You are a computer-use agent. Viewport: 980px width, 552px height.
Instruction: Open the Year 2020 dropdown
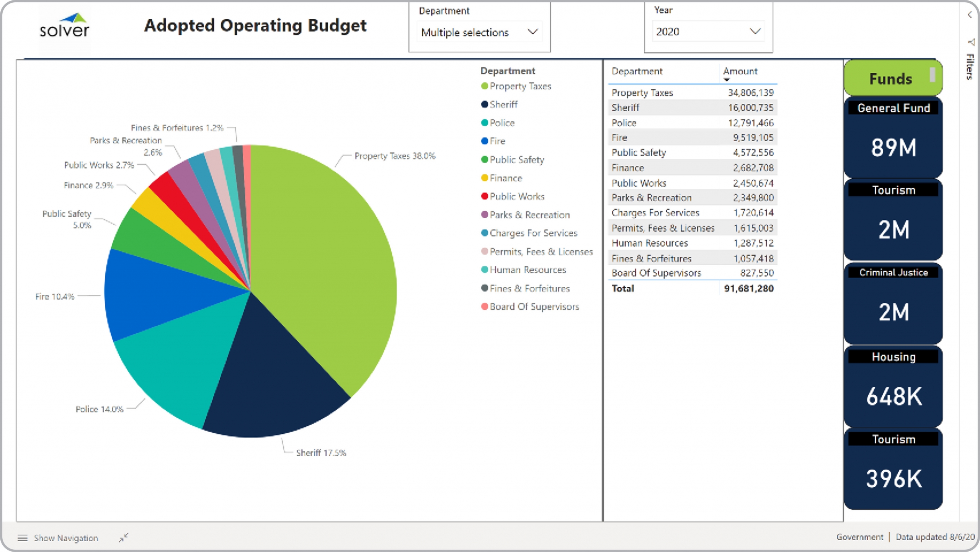click(x=708, y=31)
